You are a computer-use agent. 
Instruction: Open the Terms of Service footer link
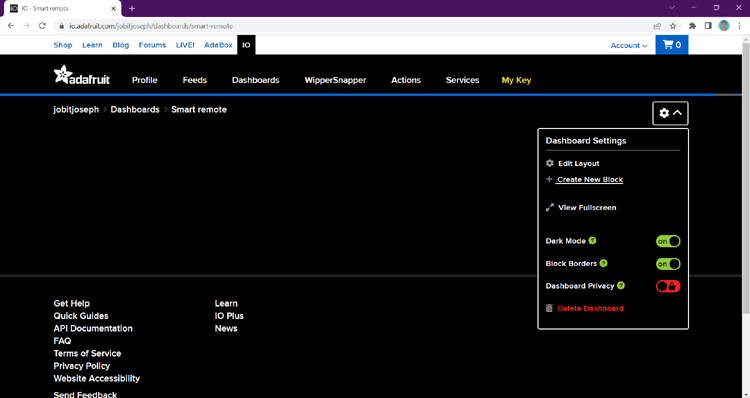[x=87, y=353]
